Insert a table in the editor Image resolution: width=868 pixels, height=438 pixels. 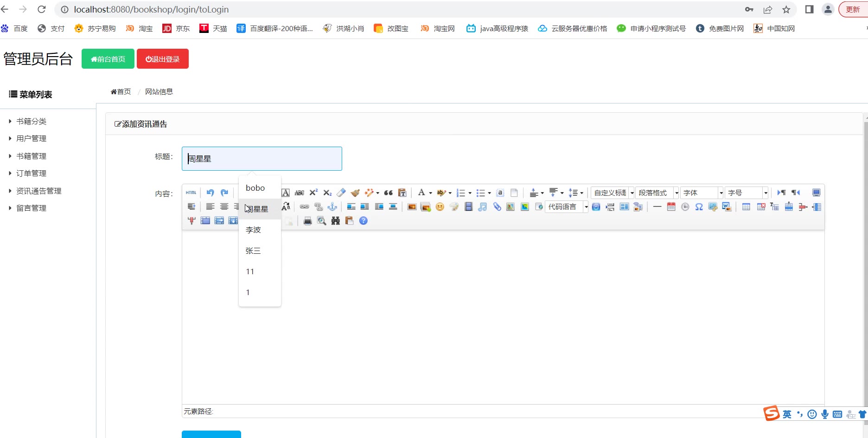click(746, 206)
